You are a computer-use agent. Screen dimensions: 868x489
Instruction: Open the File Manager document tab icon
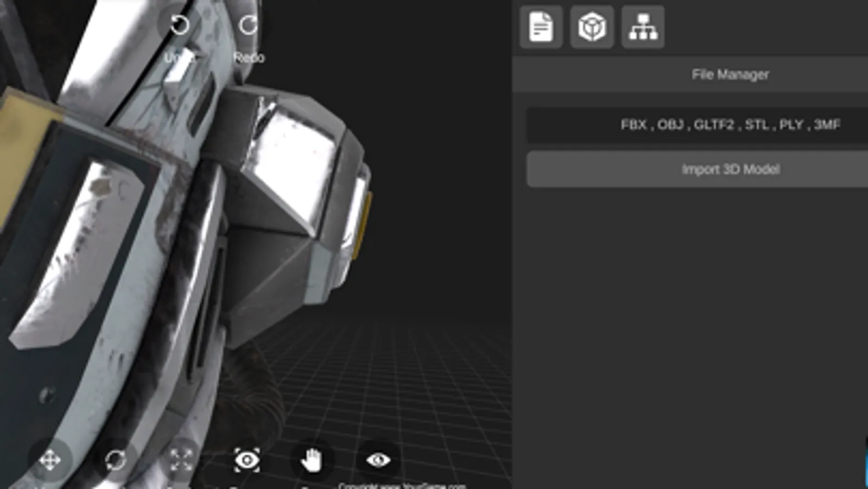pyautogui.click(x=541, y=27)
